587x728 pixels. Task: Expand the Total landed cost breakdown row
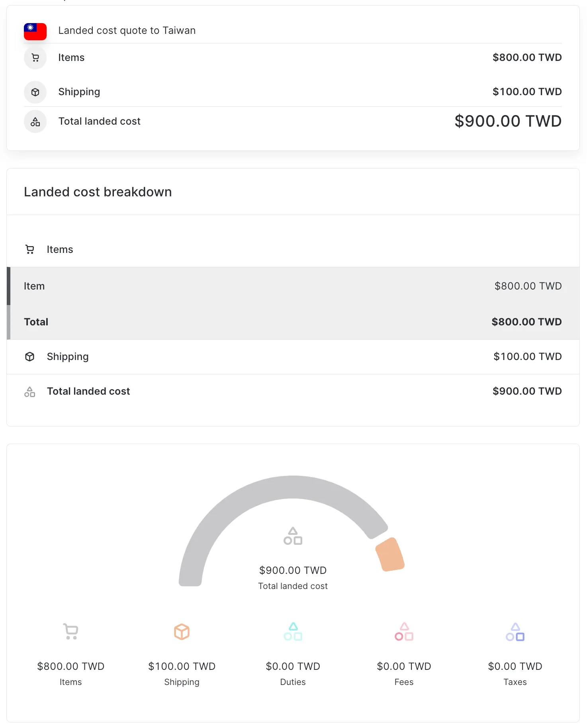point(88,391)
